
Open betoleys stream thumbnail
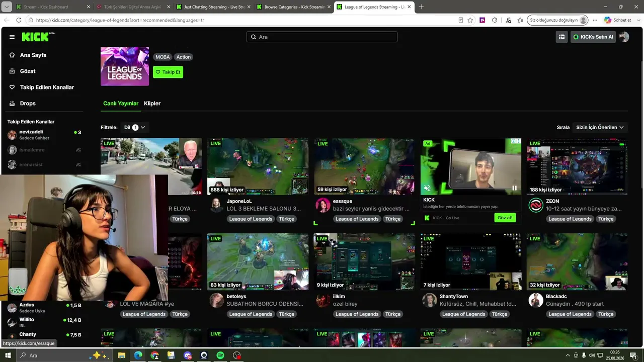[x=258, y=261]
